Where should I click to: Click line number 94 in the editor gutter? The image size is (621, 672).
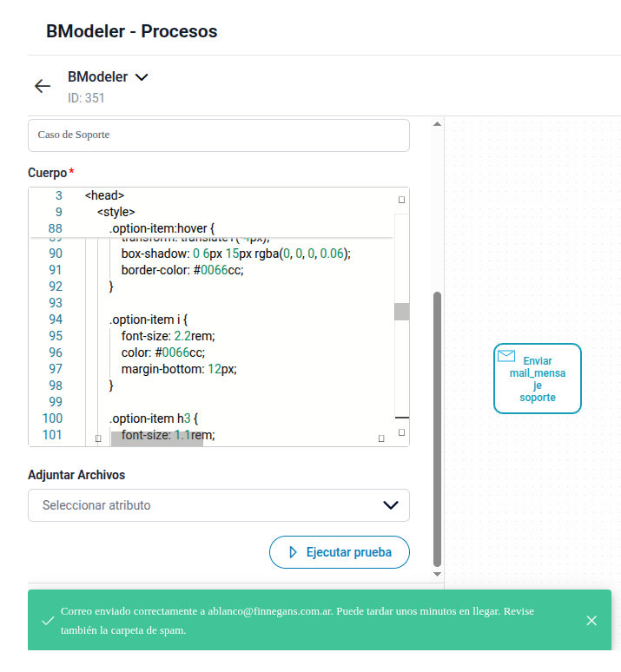56,320
